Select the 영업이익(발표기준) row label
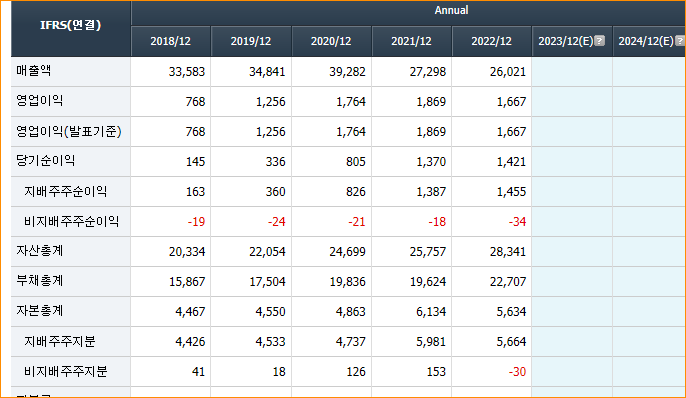Image resolution: width=686 pixels, height=398 pixels. tap(69, 131)
